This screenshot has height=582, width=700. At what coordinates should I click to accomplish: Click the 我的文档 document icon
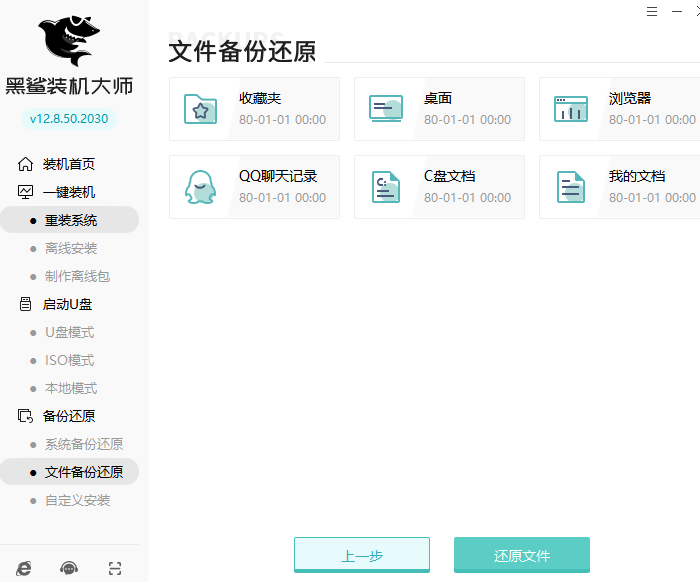[571, 187]
